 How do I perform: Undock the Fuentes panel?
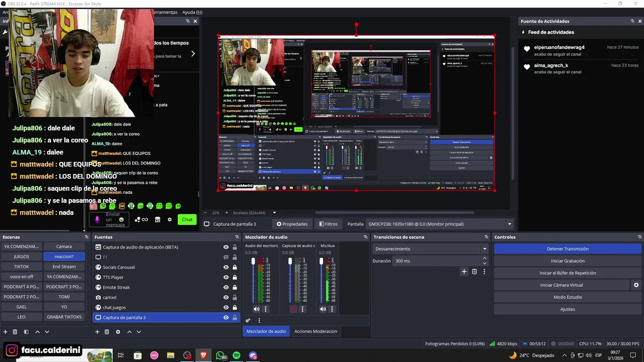tap(237, 237)
